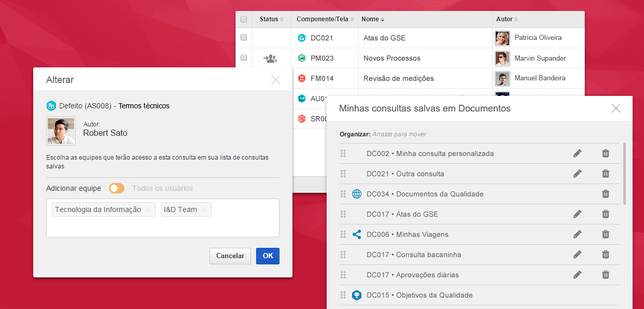This screenshot has width=644, height=309.
Task: Edit the Consulta bacaninha saved query
Action: coord(578,255)
